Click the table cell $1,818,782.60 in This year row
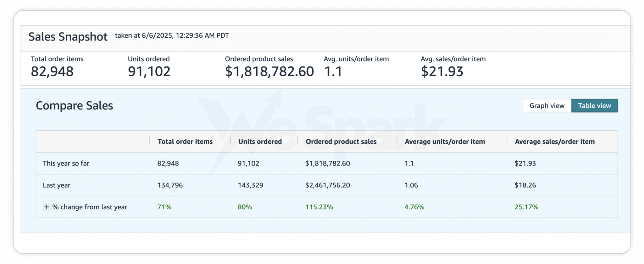Image resolution: width=644 pixels, height=264 pixels. coord(328,163)
